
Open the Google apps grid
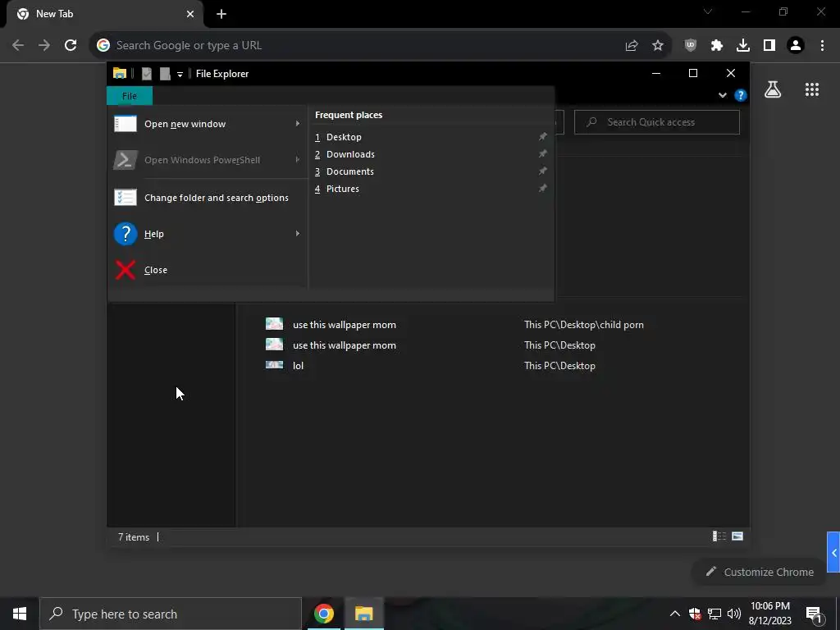coord(812,89)
